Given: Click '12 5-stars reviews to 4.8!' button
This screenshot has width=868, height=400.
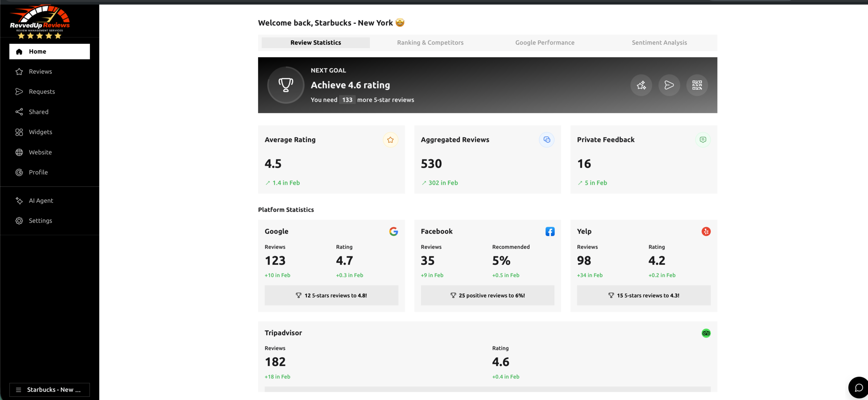Looking at the screenshot, I should click(331, 295).
